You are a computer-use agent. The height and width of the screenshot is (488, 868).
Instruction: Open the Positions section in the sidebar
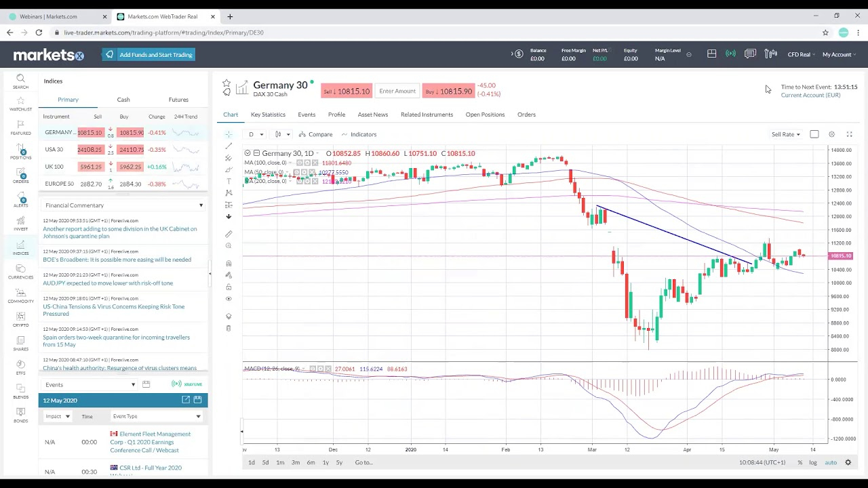20,152
